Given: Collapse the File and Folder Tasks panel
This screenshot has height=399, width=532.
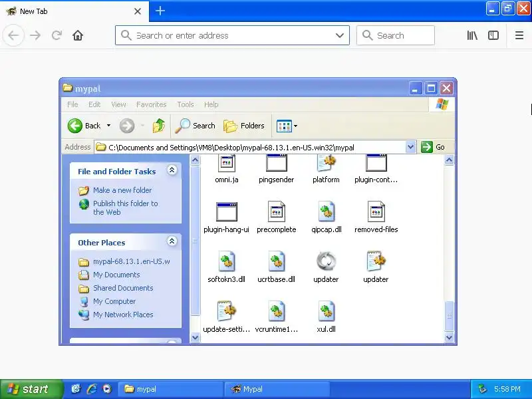Looking at the screenshot, I should point(172,170).
